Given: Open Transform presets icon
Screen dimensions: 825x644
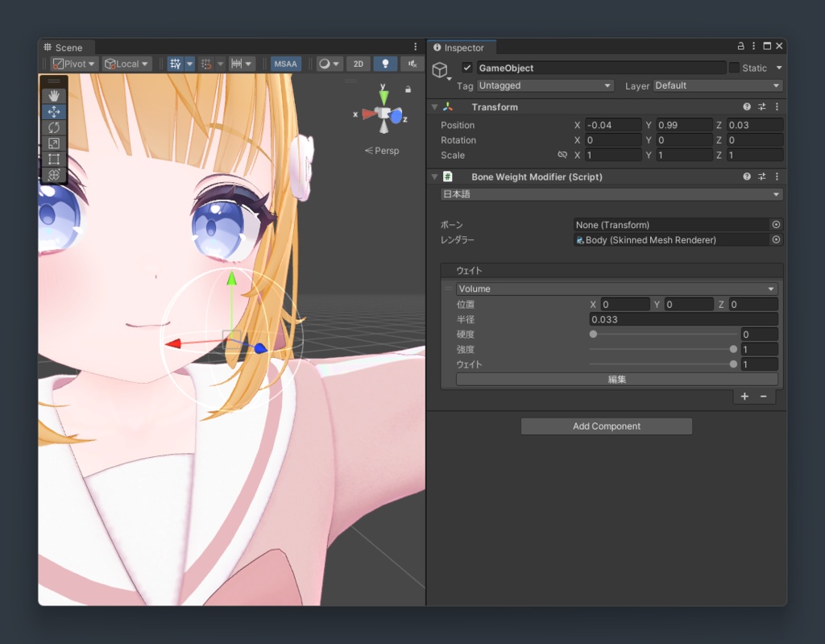Looking at the screenshot, I should click(762, 107).
